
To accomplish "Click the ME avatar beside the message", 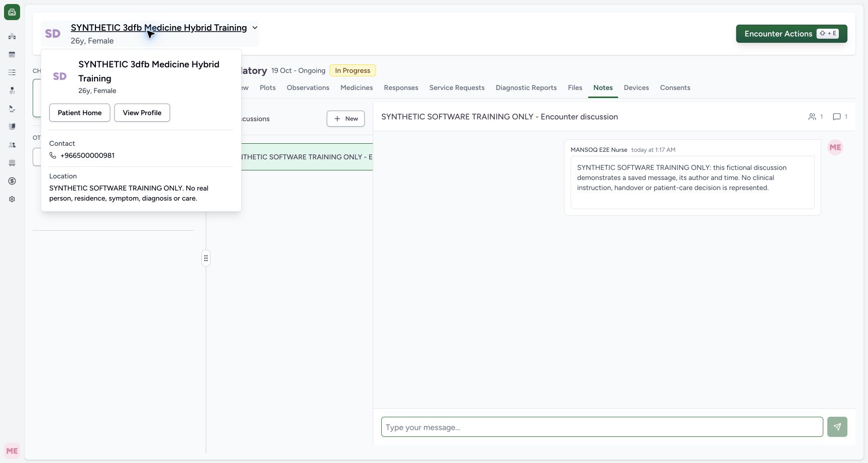I will pos(835,147).
